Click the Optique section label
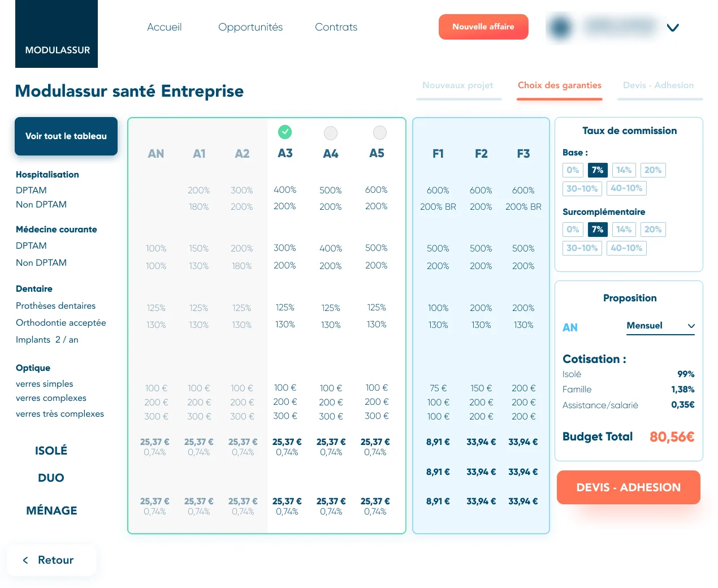 click(x=33, y=368)
